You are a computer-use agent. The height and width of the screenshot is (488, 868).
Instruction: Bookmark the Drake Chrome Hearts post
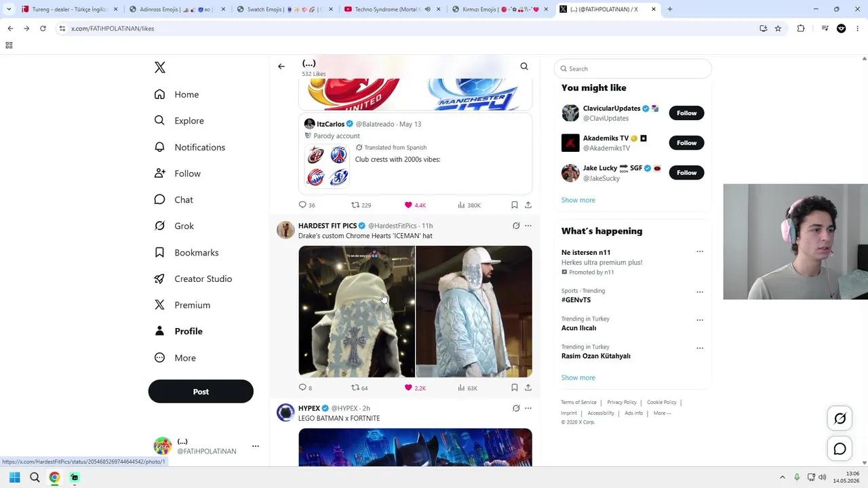pos(515,388)
